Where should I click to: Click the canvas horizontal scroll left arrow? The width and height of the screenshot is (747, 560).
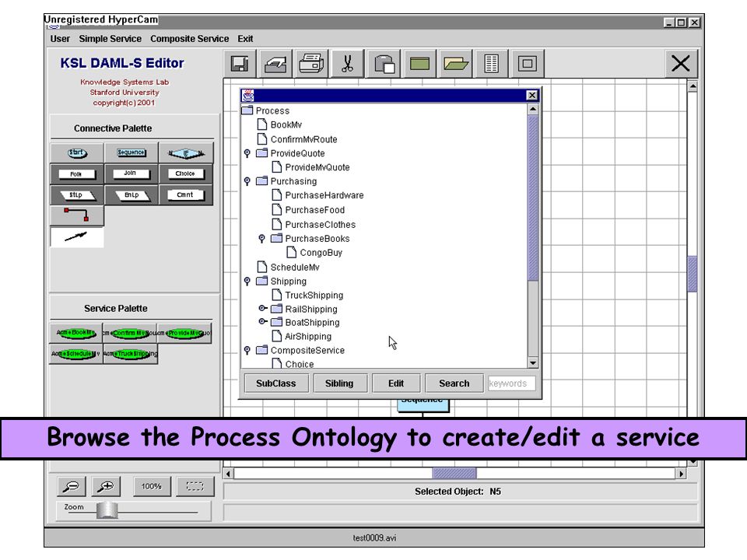pos(229,474)
